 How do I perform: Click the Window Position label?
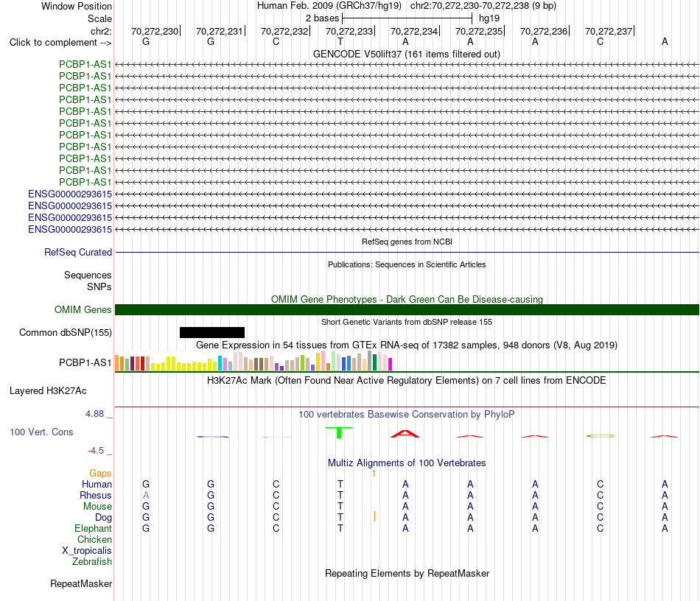coord(77,6)
